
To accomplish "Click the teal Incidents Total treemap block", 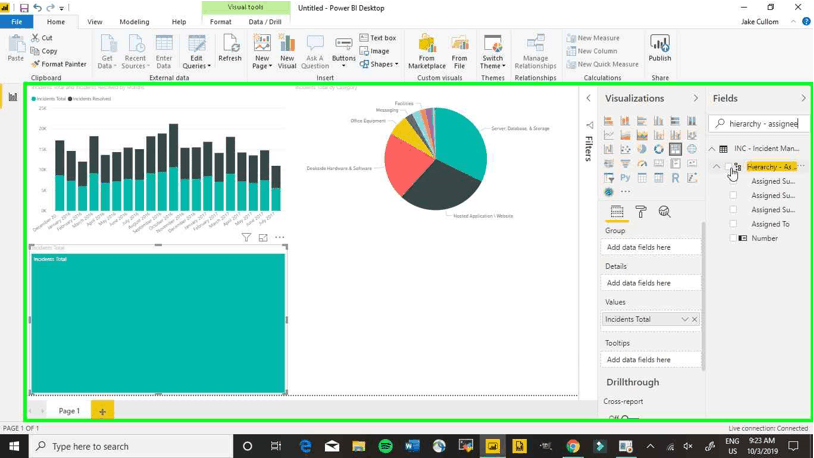I will (158, 323).
